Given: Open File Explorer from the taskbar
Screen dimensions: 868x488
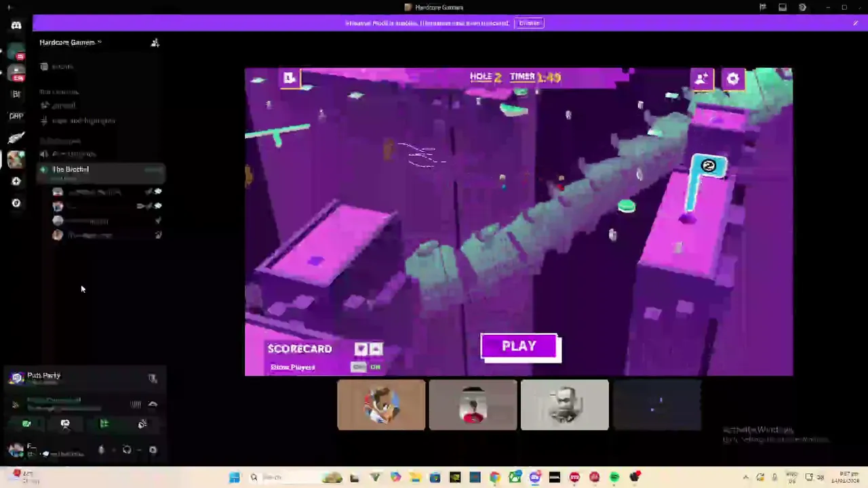Looking at the screenshot, I should 414,477.
